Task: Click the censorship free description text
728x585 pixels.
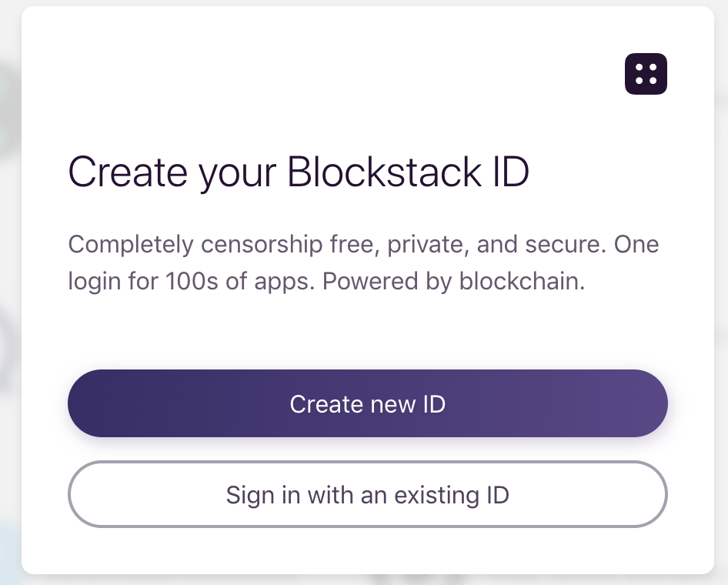Action: [x=363, y=244]
